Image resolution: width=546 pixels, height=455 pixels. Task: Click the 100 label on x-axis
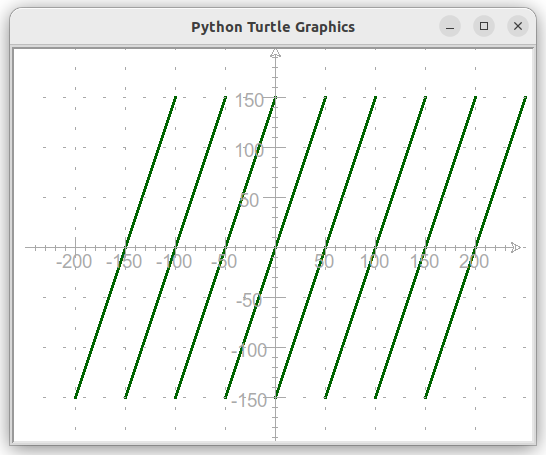pos(374,261)
